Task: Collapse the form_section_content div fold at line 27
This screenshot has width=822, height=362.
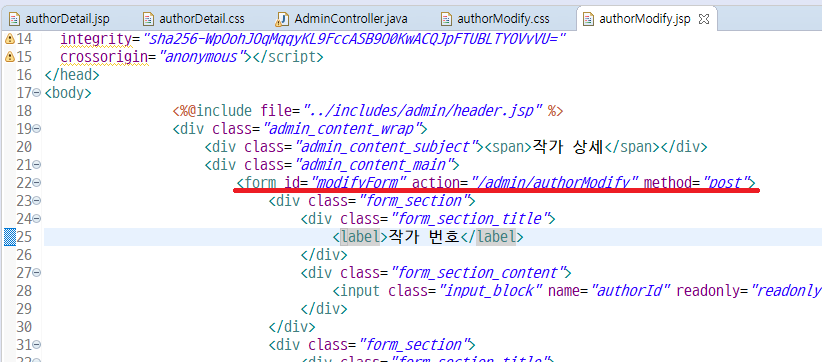Action: [x=37, y=273]
